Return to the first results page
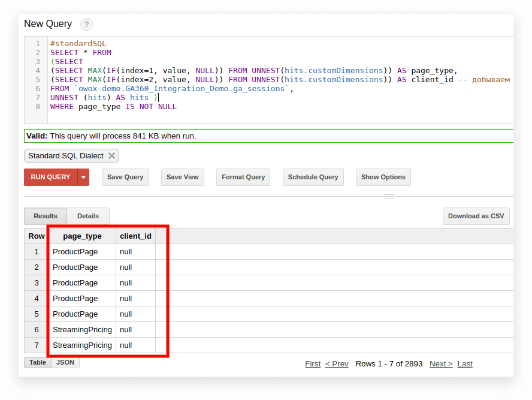The height and width of the screenshot is (400, 532). tap(312, 363)
